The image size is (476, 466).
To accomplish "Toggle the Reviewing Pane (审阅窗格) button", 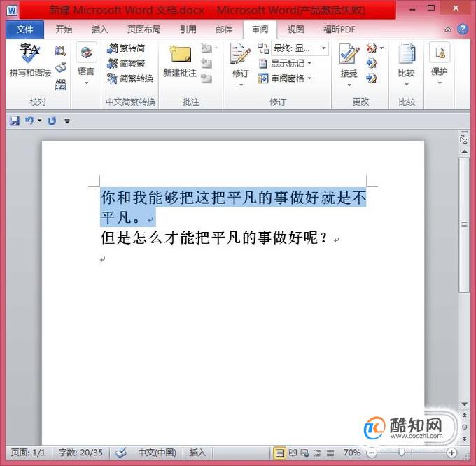I will pyautogui.click(x=281, y=78).
